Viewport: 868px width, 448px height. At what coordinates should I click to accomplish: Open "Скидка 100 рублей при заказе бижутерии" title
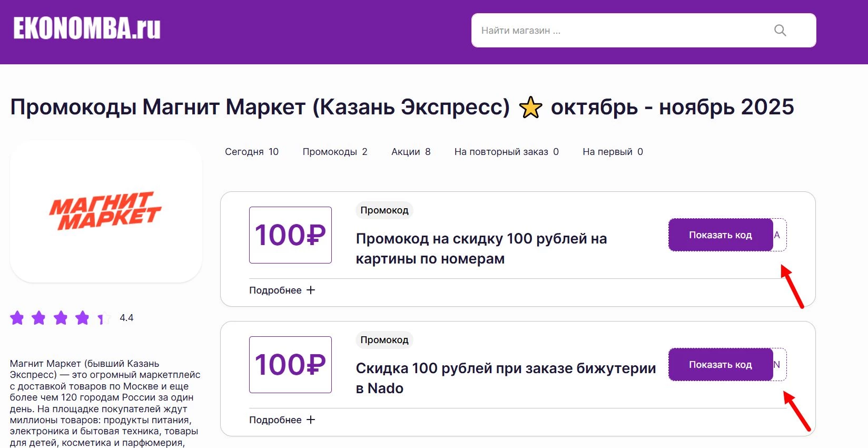(x=506, y=378)
